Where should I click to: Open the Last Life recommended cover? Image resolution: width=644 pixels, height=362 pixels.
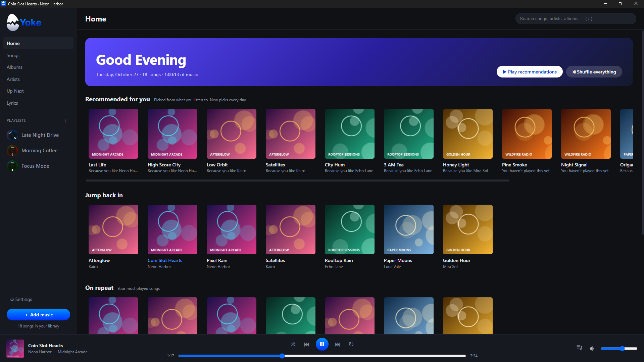(113, 134)
